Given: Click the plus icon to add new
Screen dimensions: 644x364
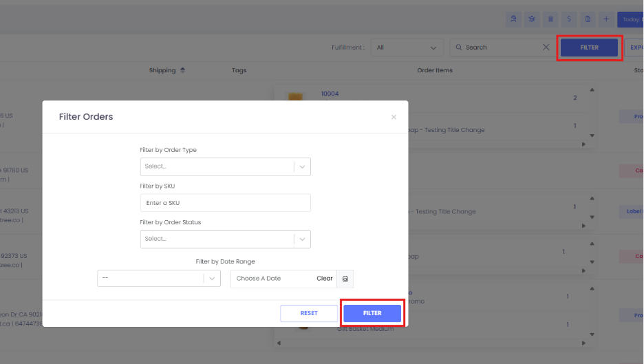Looking at the screenshot, I should tap(606, 19).
